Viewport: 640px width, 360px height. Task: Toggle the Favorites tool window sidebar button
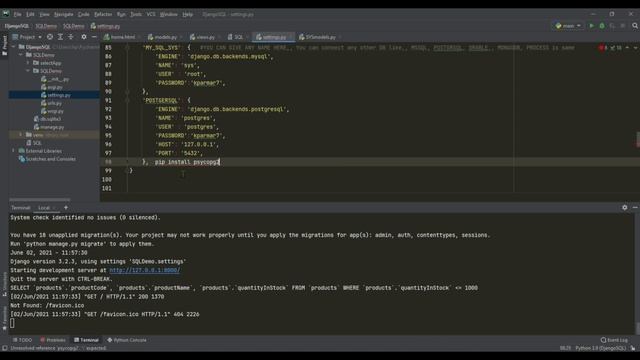pos(4,318)
